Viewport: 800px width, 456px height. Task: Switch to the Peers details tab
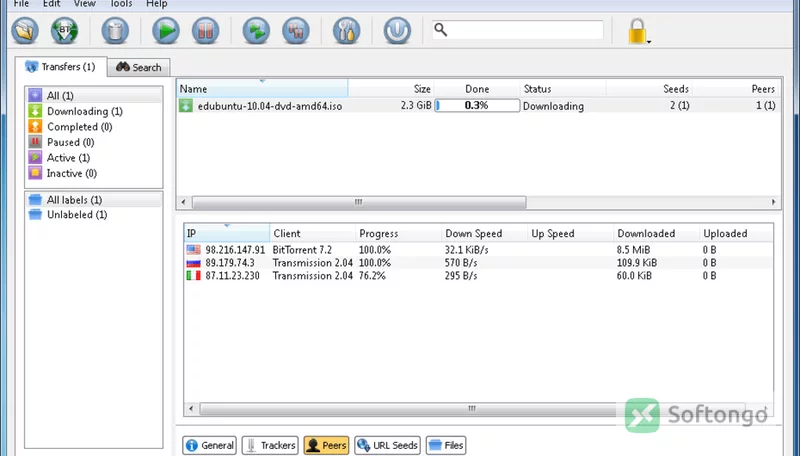326,445
